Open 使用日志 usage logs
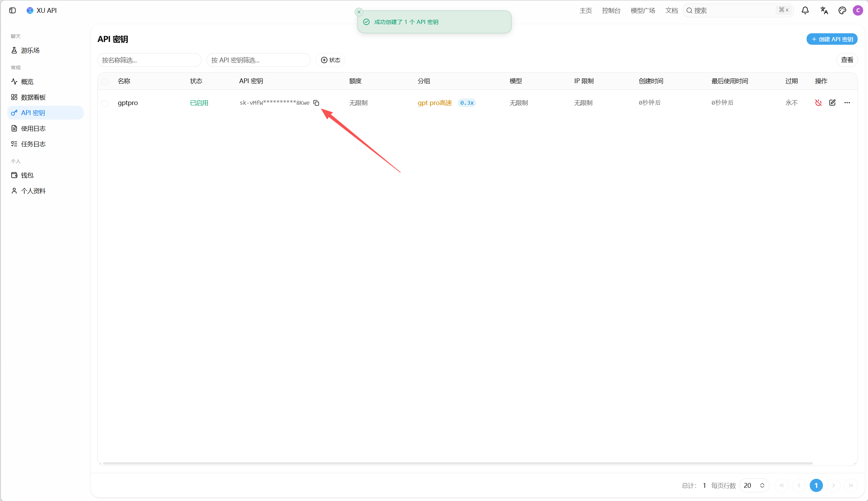 tap(45, 128)
